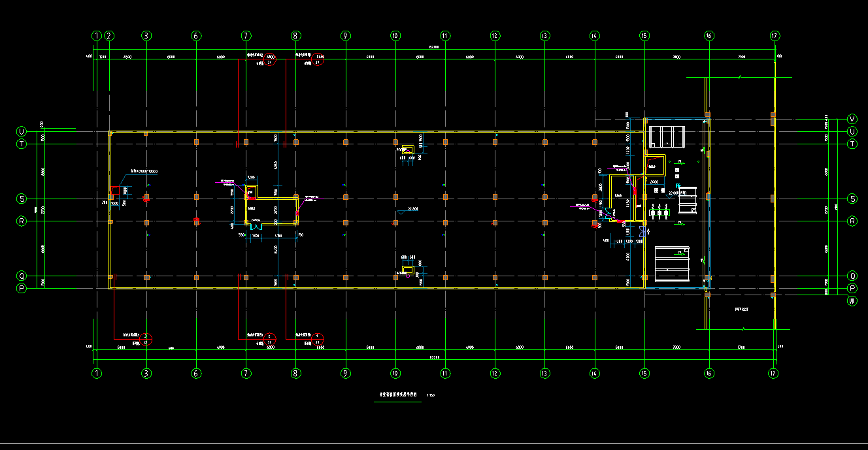Image resolution: width=868 pixels, height=450 pixels.
Task: Click red section callout 1 at bottom
Action: pyautogui.click(x=318, y=339)
